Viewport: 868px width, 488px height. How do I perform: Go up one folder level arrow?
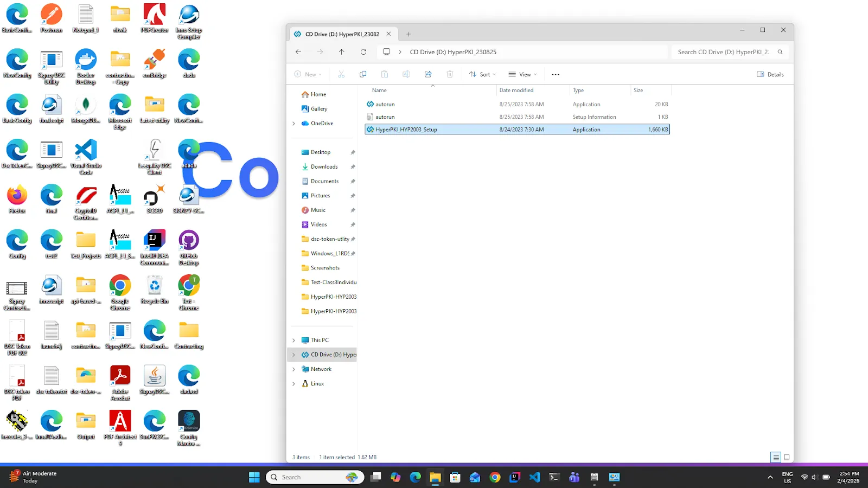coord(342,52)
